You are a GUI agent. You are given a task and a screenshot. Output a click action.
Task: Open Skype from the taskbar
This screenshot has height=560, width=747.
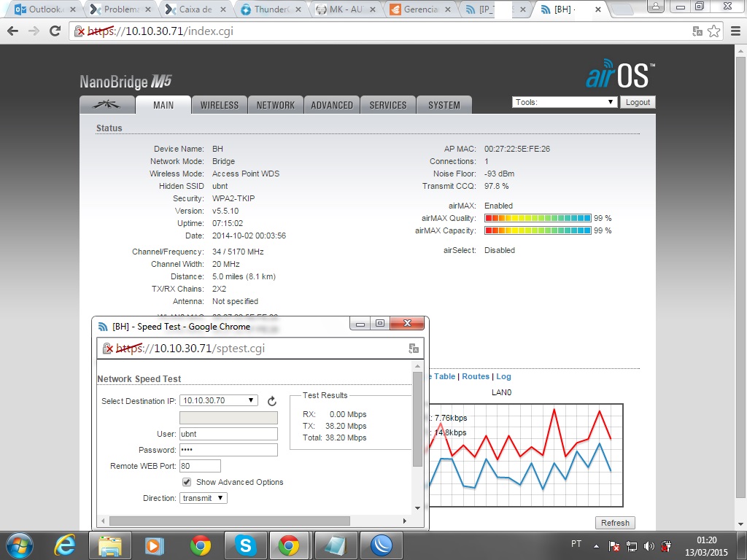[246, 545]
